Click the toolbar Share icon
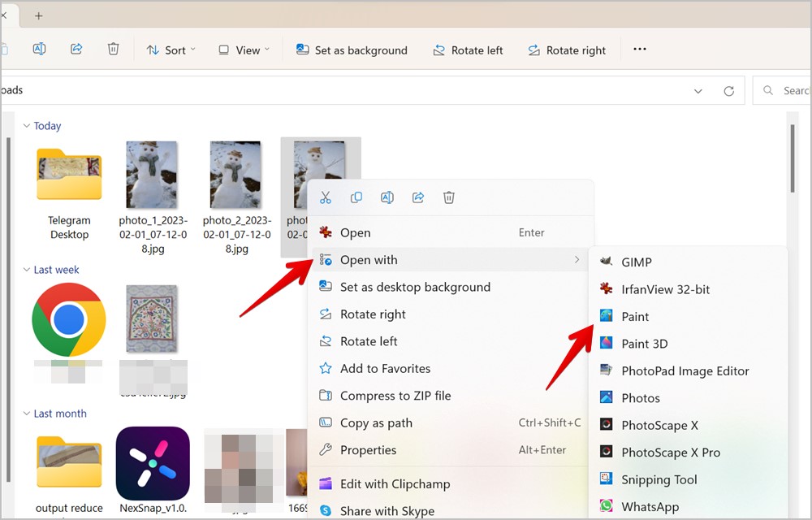 pyautogui.click(x=76, y=50)
